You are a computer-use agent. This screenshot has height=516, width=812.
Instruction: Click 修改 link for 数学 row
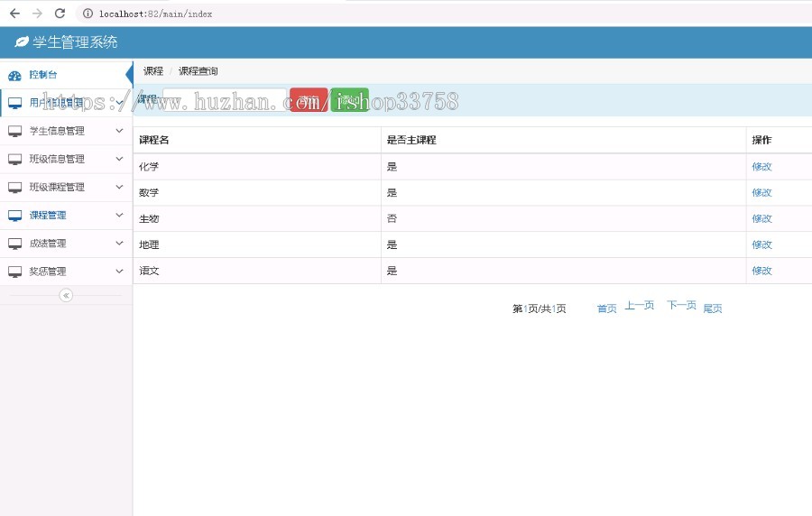761,192
